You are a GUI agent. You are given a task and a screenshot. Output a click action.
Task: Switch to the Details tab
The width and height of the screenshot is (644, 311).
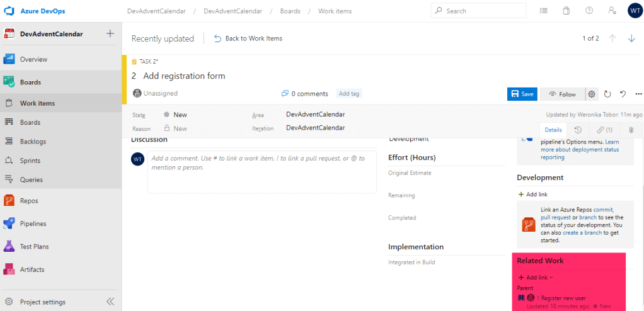[553, 130]
